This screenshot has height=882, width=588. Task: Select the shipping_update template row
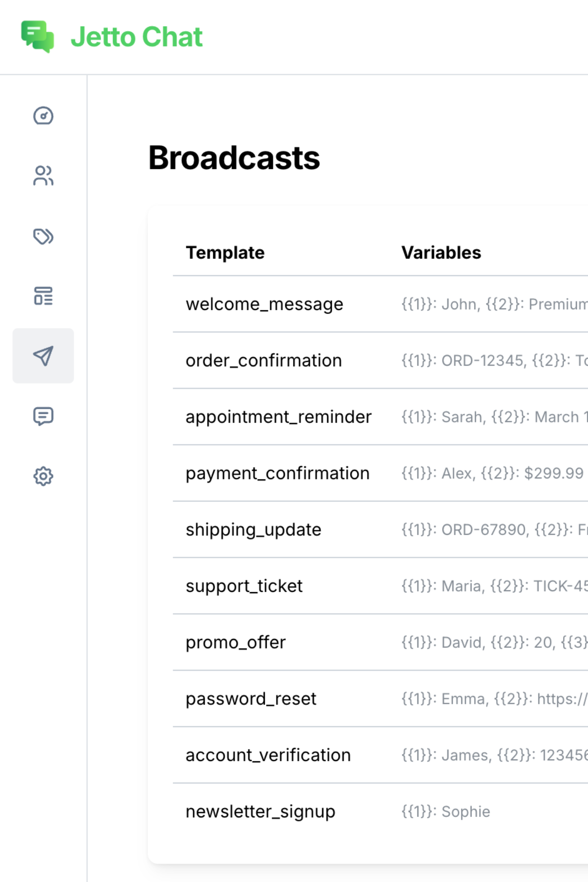click(253, 529)
